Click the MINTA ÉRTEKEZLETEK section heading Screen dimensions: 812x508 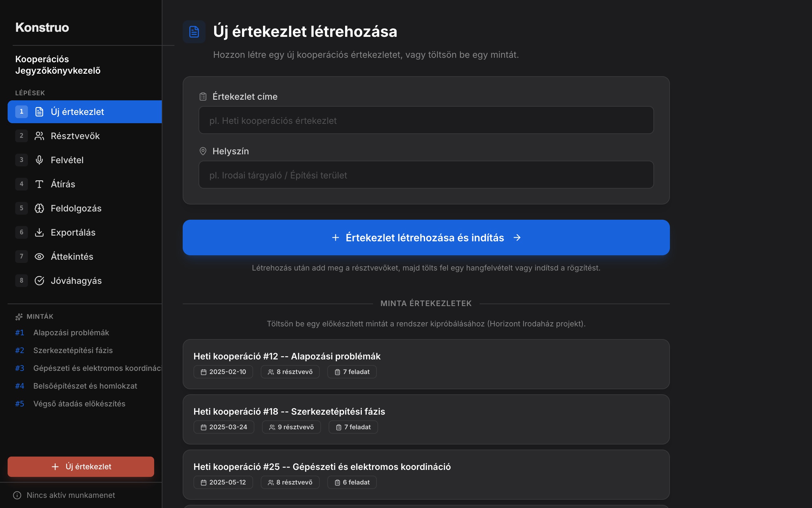426,304
